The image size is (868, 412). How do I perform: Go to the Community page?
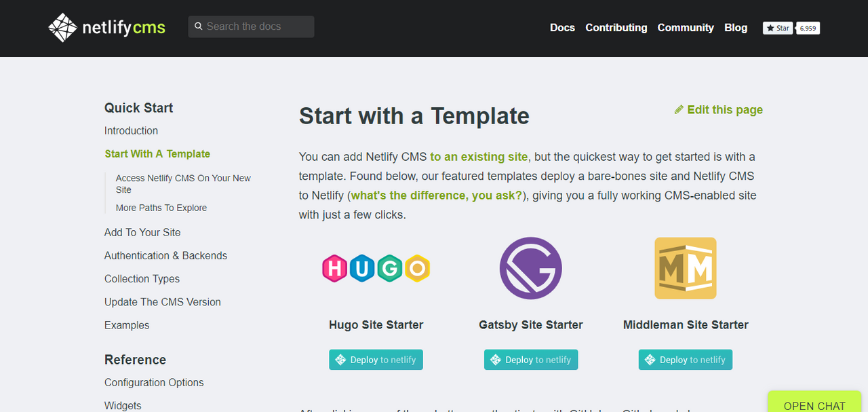point(686,28)
